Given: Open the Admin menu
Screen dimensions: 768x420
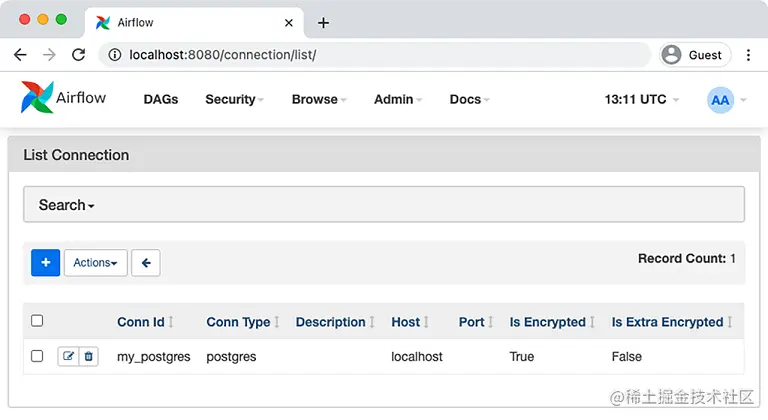Looking at the screenshot, I should (x=397, y=99).
